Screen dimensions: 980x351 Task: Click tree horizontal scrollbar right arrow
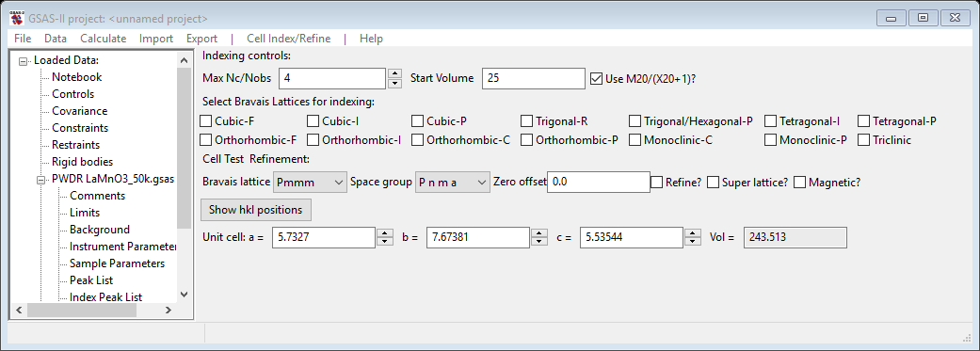pos(168,310)
